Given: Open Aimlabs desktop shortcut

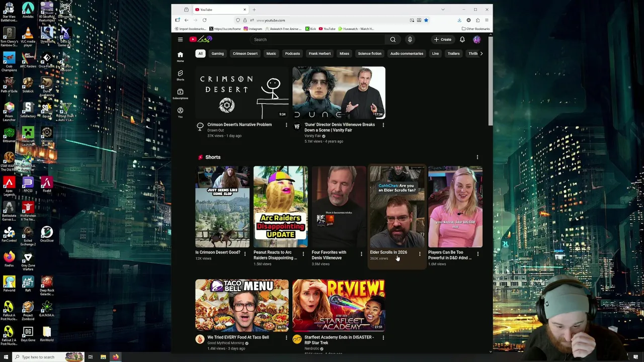Looking at the screenshot, I should (28, 11).
